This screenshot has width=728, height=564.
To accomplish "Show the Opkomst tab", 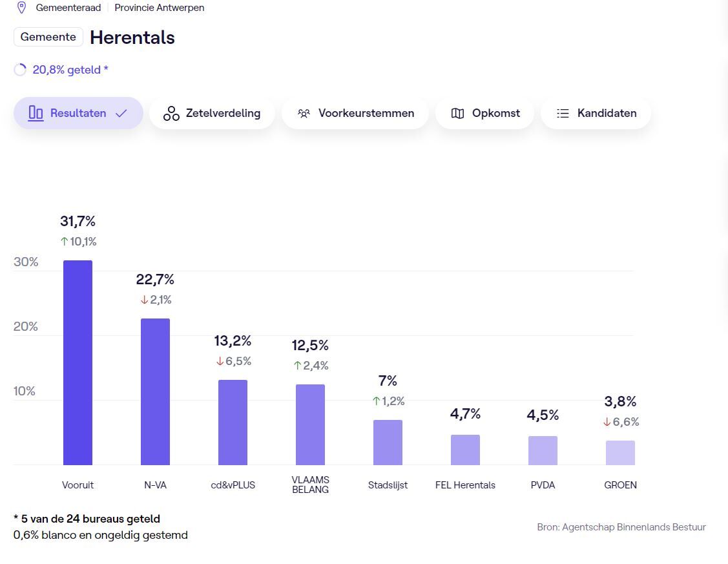I will [x=484, y=113].
